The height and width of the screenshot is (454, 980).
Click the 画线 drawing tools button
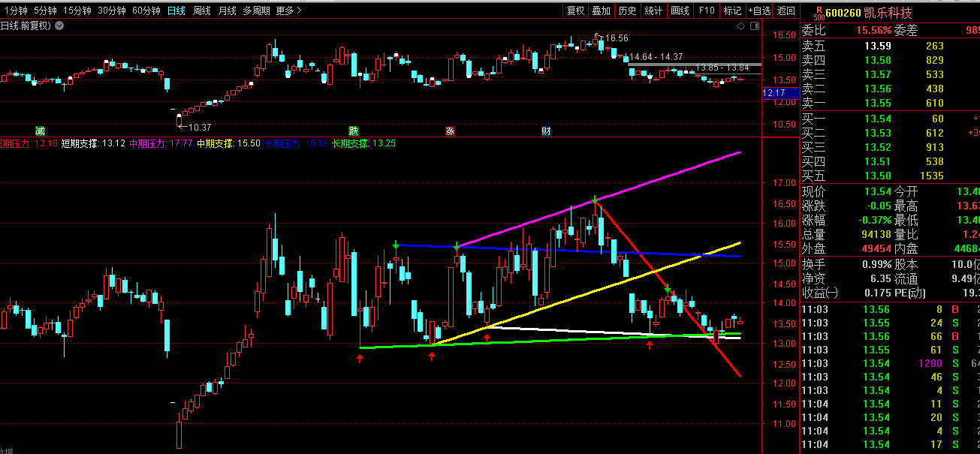680,11
